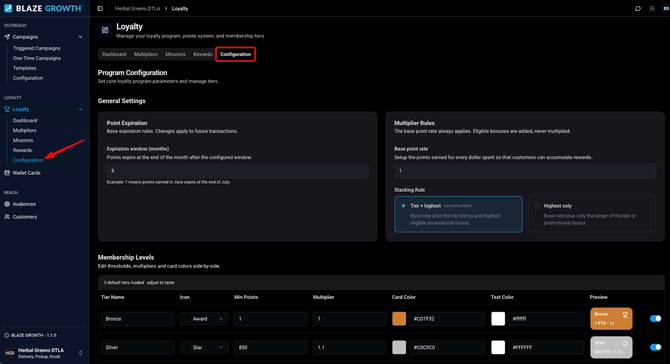Click the Silver card color swatch
Image resolution: width=670 pixels, height=364 pixels.
(x=399, y=347)
